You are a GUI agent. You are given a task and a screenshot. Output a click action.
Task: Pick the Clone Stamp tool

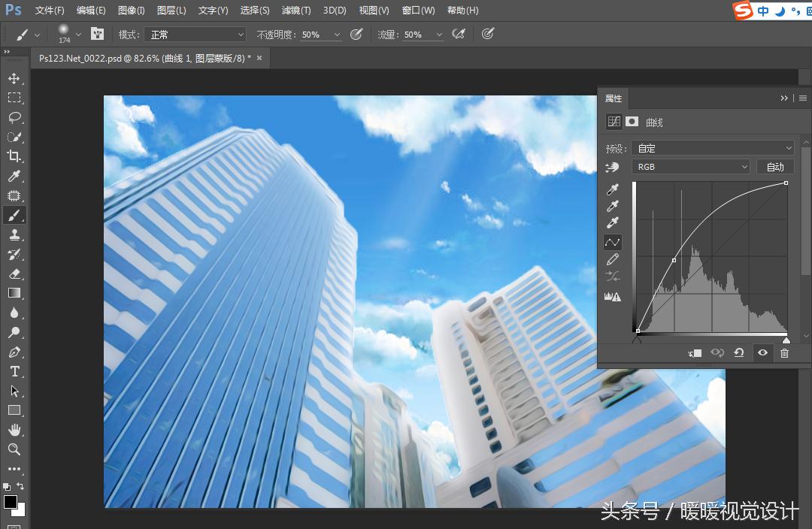click(14, 235)
